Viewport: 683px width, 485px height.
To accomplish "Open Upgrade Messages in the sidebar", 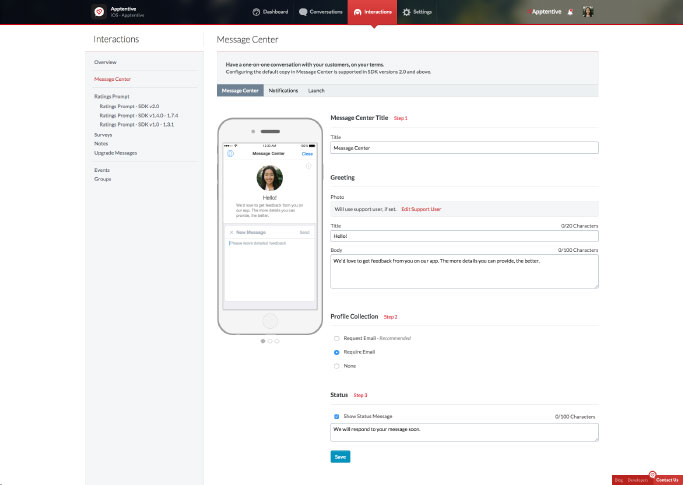I will (115, 153).
